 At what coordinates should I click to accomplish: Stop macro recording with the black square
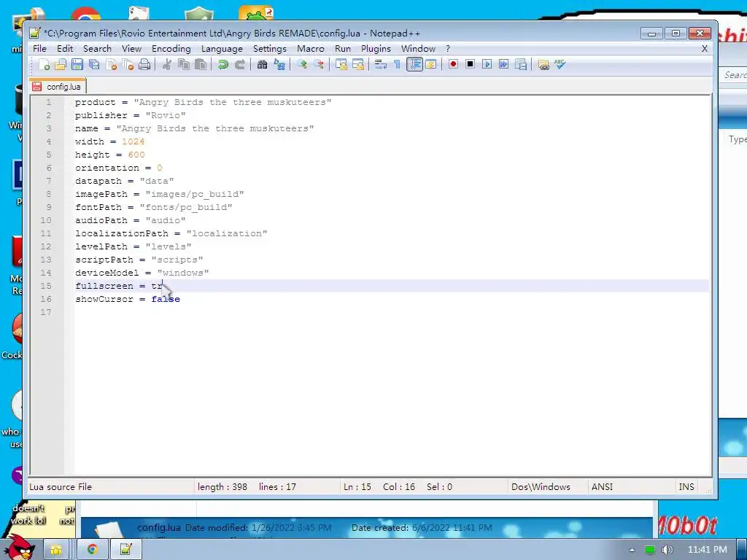[x=470, y=64]
